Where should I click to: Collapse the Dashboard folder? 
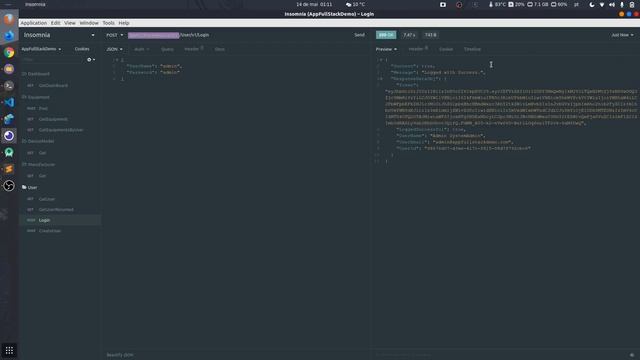(x=36, y=74)
